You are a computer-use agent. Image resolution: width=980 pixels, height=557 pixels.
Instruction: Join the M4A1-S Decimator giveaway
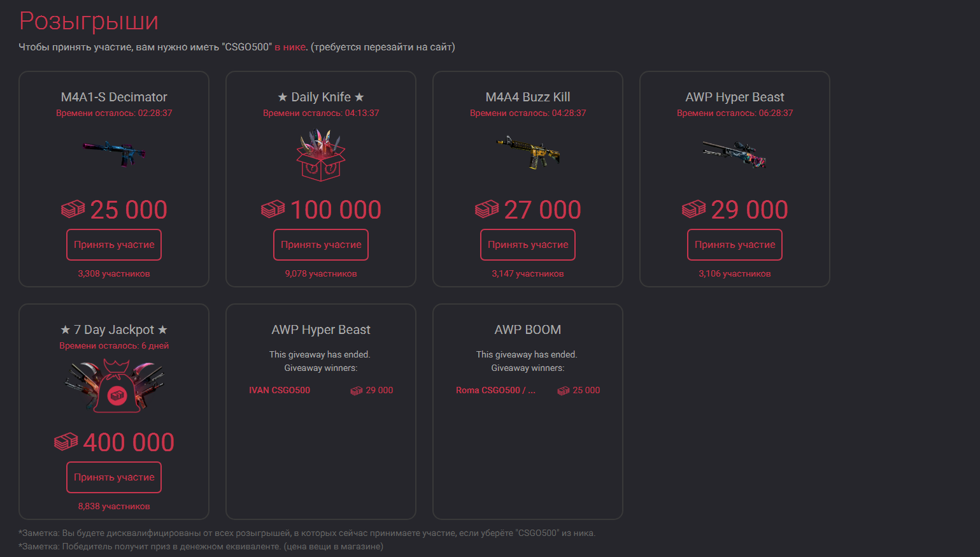(114, 245)
